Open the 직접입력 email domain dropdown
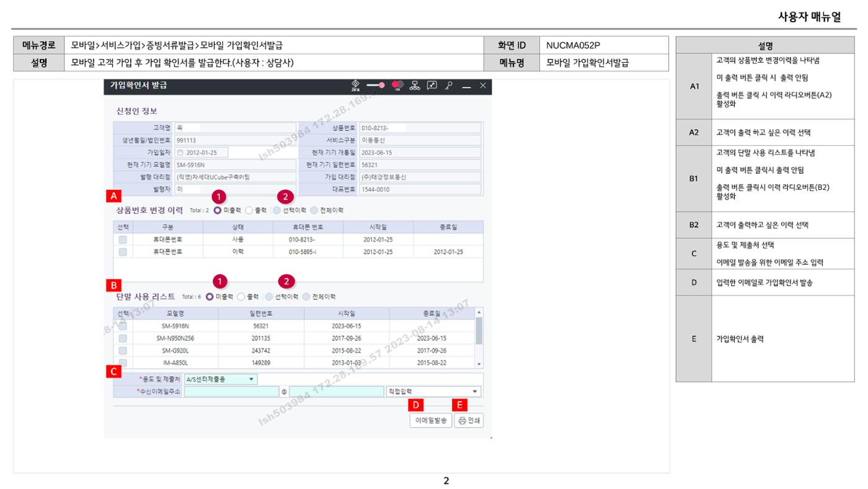 pos(433,392)
